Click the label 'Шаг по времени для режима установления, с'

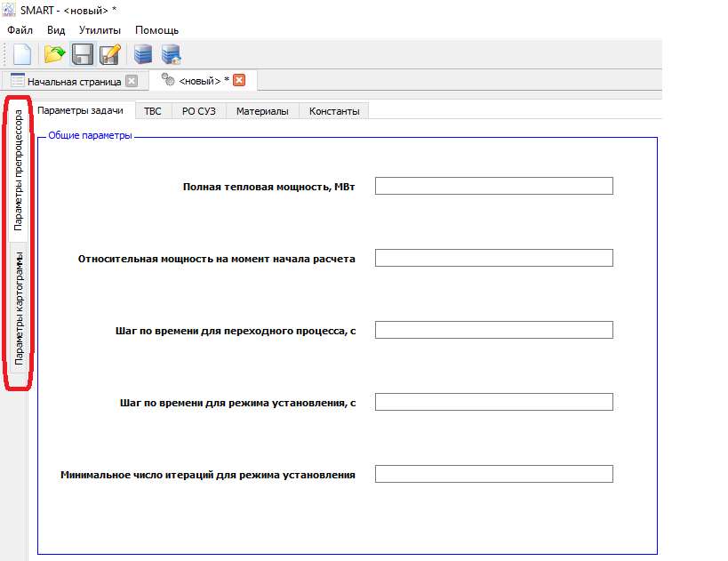(x=237, y=403)
